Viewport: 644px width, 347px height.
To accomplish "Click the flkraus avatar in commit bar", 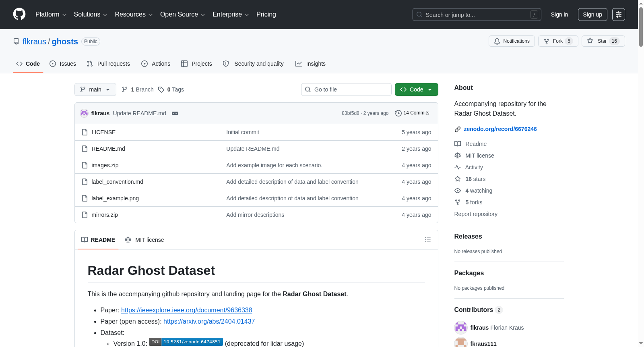I will 84,113.
